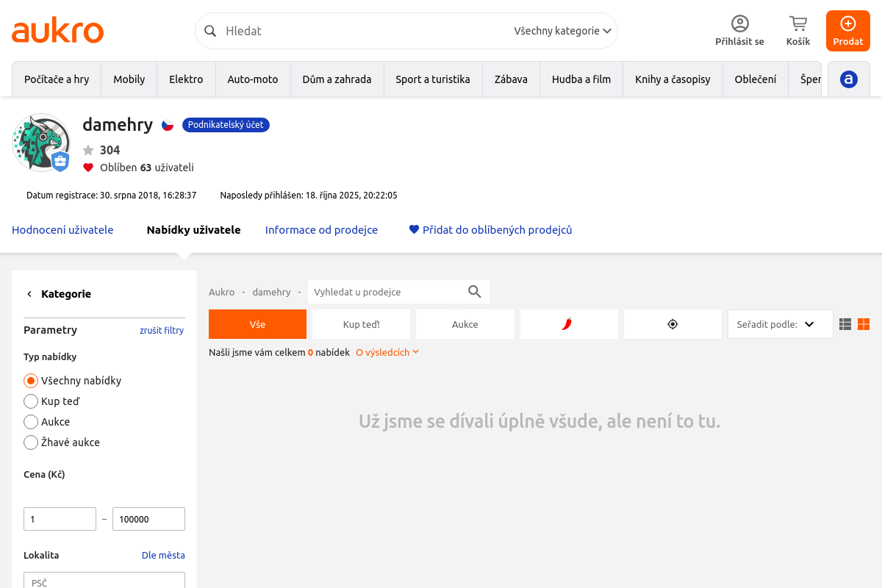Open Mobily category

coord(129,79)
